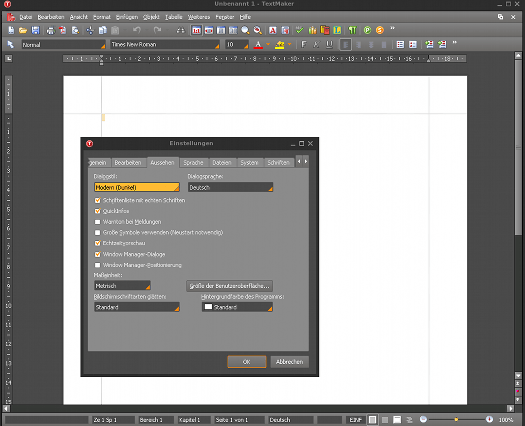Click the OK button

(247, 362)
